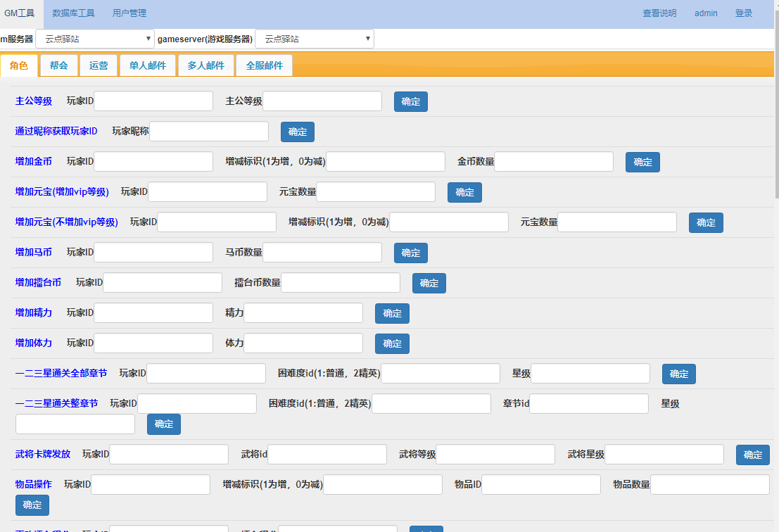The height and width of the screenshot is (532, 779).
Task: Click 确定 in the 增加体力 row
Action: (392, 343)
